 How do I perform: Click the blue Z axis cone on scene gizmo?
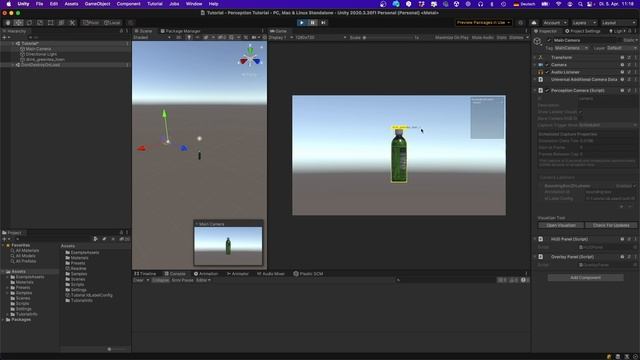coord(256,61)
